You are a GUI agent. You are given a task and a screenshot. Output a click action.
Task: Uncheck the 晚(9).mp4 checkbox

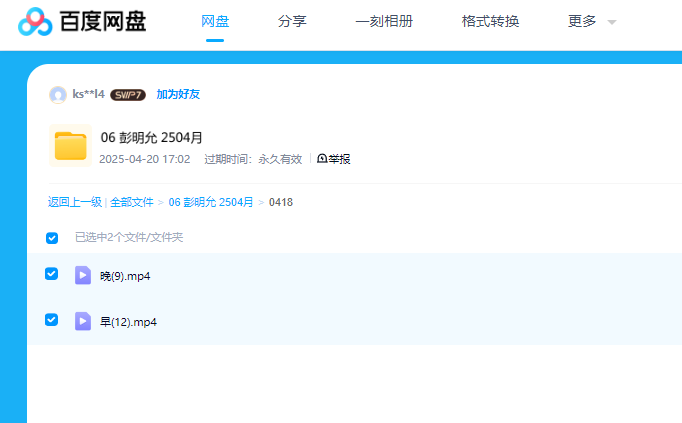click(x=52, y=274)
